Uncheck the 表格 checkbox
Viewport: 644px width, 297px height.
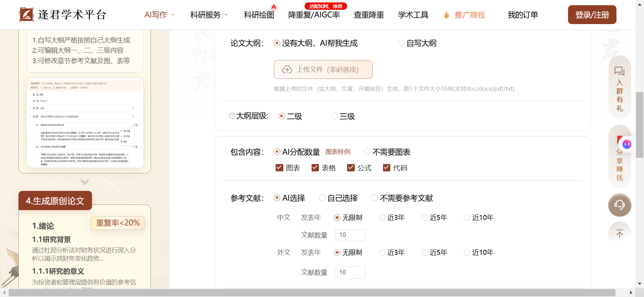(315, 168)
